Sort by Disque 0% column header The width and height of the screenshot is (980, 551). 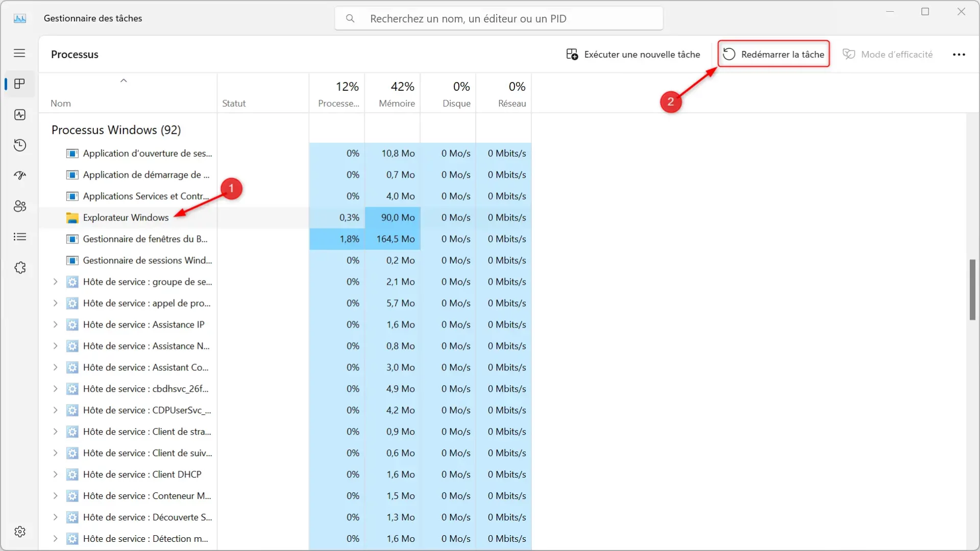click(x=448, y=93)
